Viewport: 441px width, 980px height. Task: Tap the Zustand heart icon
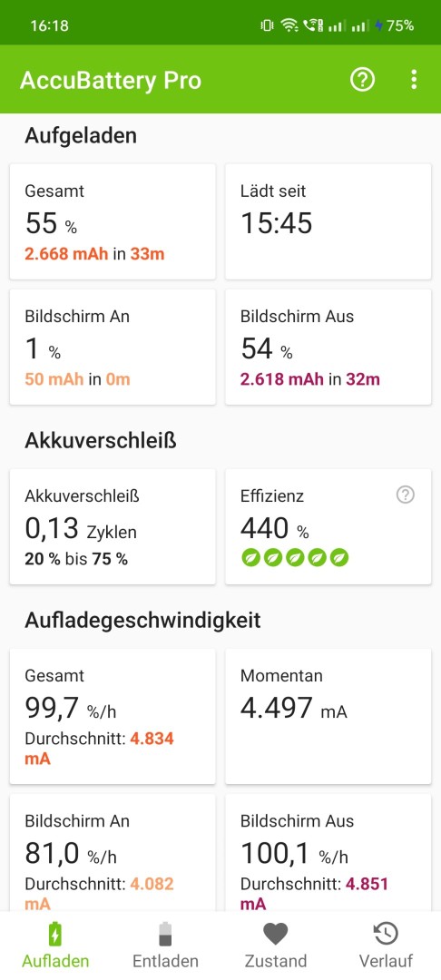tap(276, 934)
